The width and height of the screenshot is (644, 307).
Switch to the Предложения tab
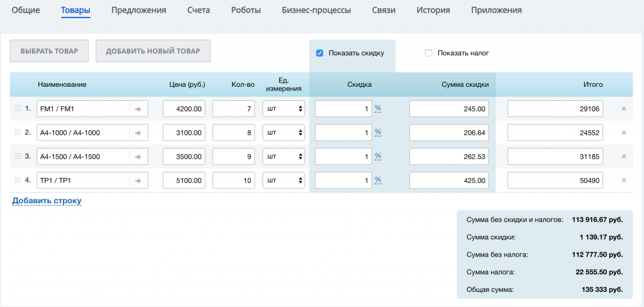[x=138, y=11]
